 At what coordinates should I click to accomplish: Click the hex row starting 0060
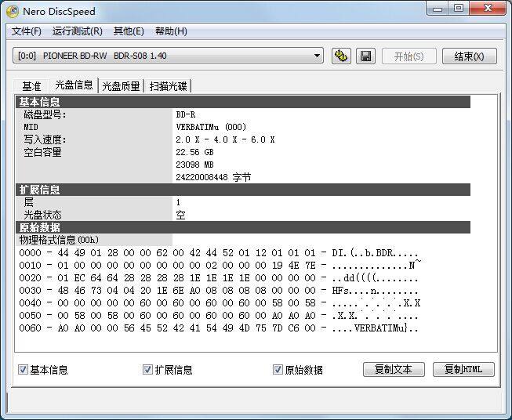[x=219, y=328]
